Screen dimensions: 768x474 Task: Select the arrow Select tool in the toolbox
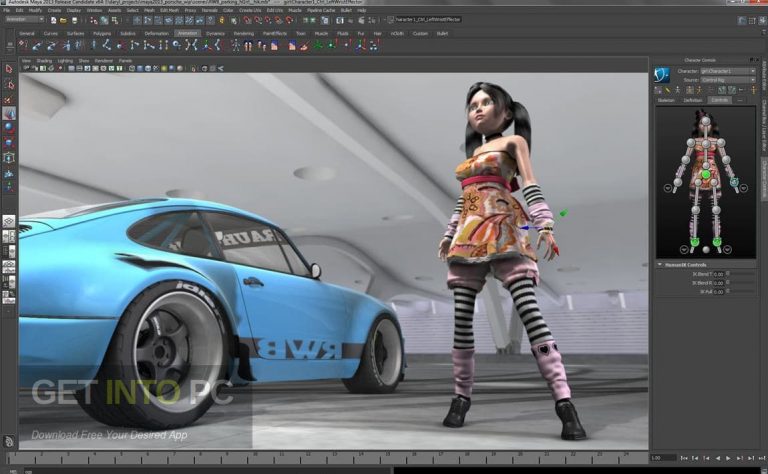9,69
